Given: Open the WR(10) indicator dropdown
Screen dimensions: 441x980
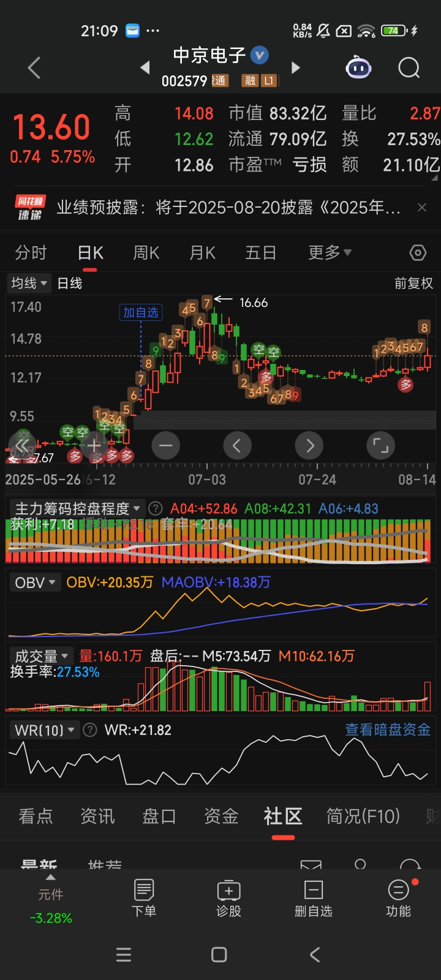Looking at the screenshot, I should tap(43, 730).
